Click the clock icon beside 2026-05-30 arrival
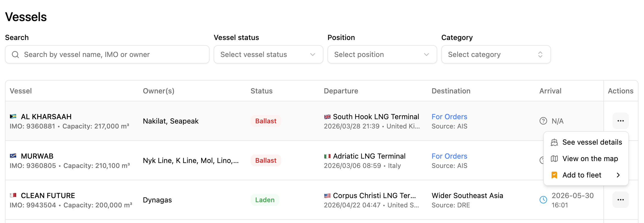Viewport: 644px width, 223px height. [543, 200]
